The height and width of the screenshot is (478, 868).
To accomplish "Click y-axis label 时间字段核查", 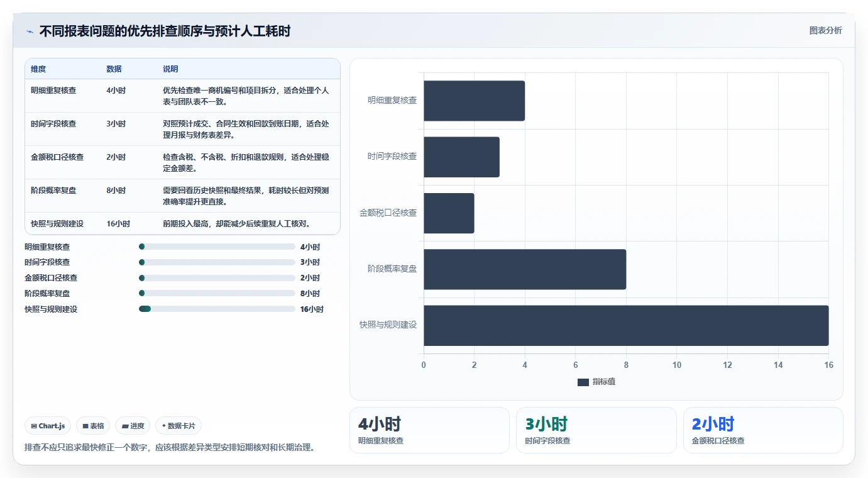I will pyautogui.click(x=392, y=157).
